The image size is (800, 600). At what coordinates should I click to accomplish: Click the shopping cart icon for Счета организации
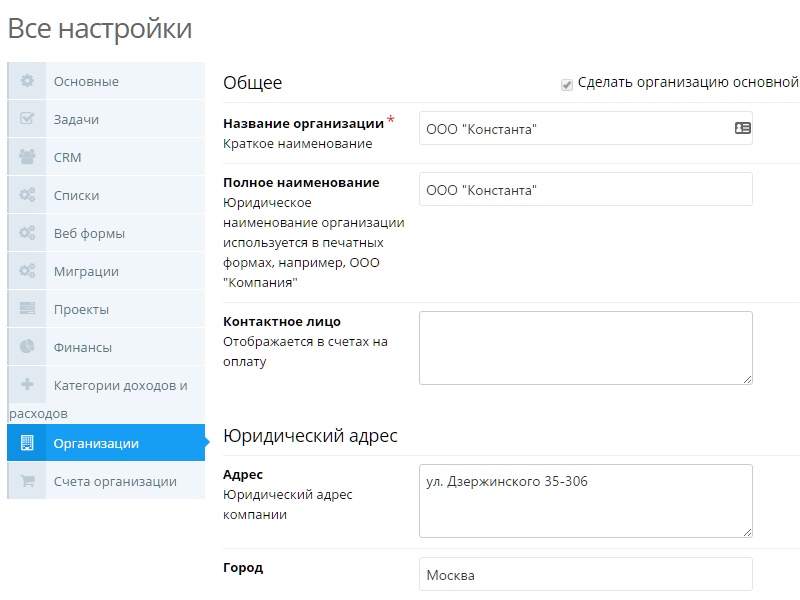point(28,481)
